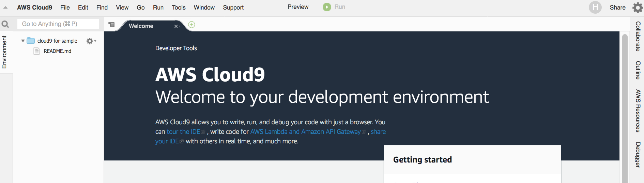
Task: Click the user avatar H icon
Action: pos(595,7)
